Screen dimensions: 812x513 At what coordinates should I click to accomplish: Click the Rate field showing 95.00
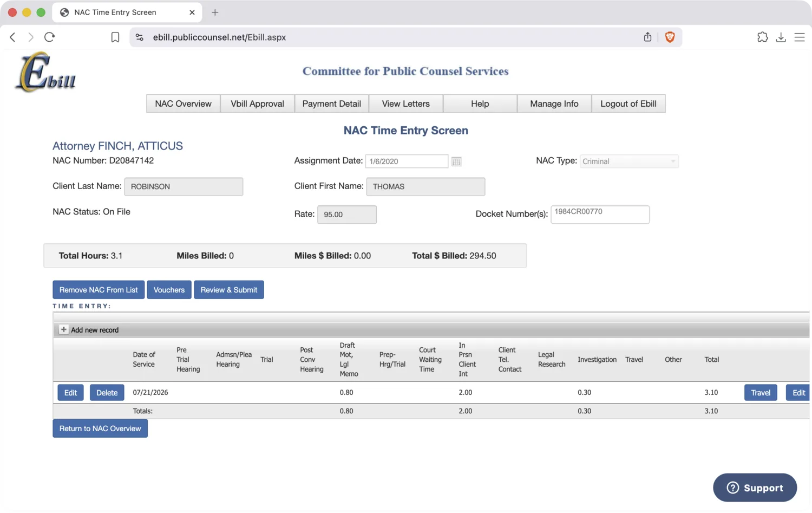click(347, 215)
